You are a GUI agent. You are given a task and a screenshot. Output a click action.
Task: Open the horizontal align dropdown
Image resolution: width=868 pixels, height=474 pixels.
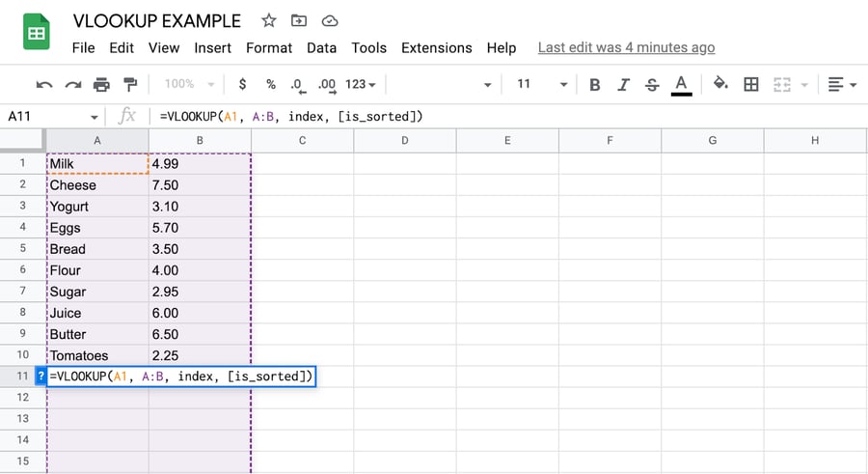(x=842, y=85)
